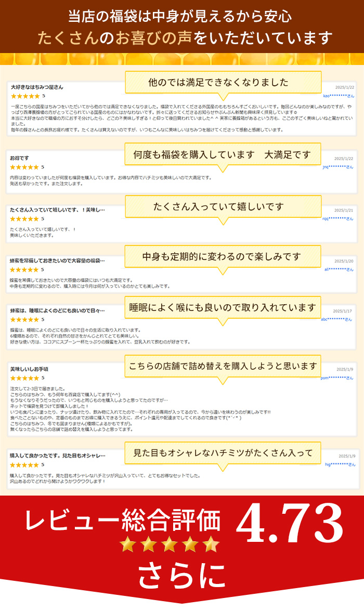Click the star rating of the 2025/1/21 review
Screen dimensions: 364x611
click(x=24, y=219)
